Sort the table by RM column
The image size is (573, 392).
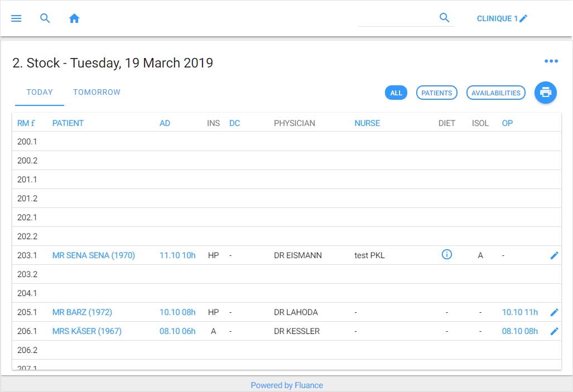coord(26,123)
